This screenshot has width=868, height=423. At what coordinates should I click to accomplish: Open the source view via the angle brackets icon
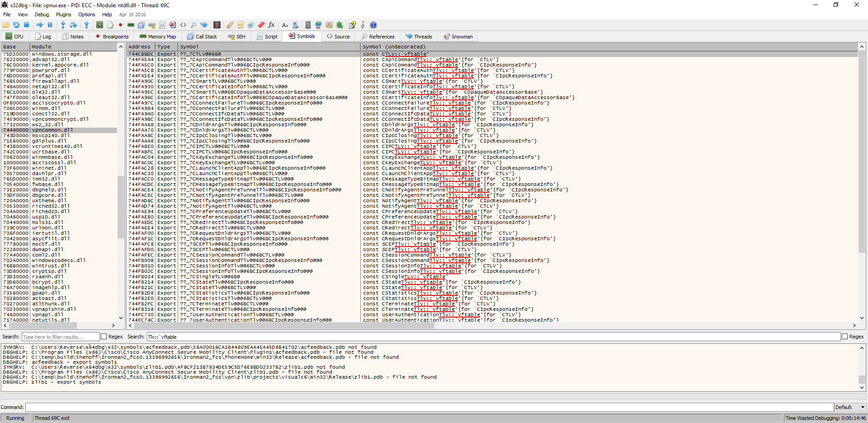click(x=183, y=25)
